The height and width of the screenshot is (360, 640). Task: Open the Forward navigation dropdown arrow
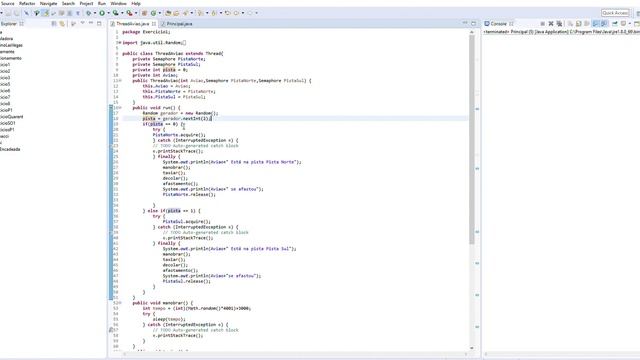(256, 13)
